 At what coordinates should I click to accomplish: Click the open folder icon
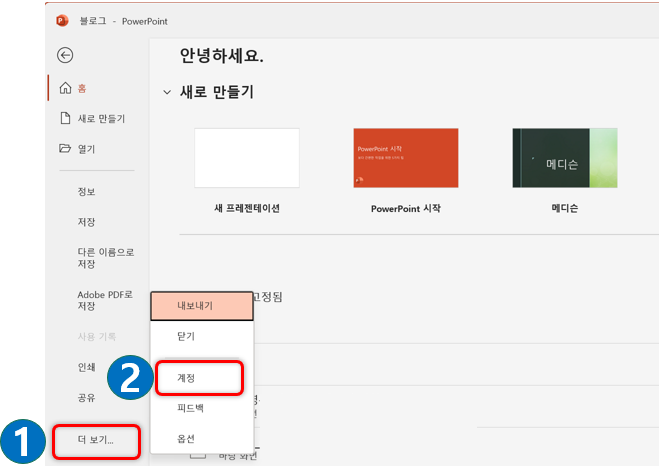[65, 148]
